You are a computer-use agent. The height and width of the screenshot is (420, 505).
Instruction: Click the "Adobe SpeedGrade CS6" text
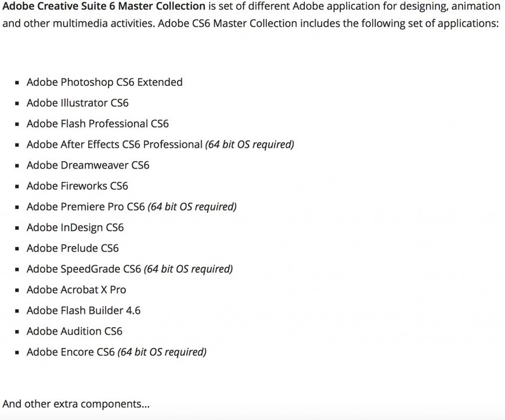[x=84, y=269]
